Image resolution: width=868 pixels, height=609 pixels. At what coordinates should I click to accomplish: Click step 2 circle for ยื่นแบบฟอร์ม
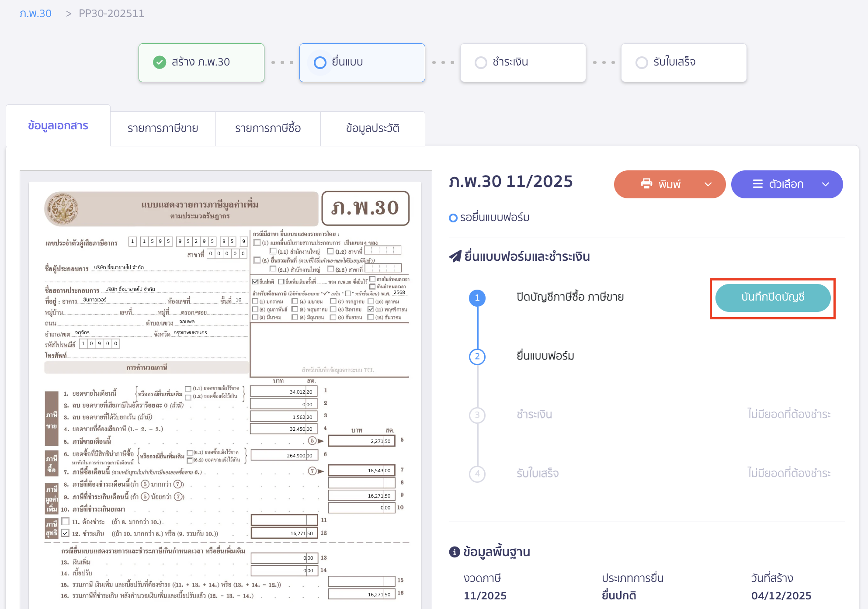(477, 356)
